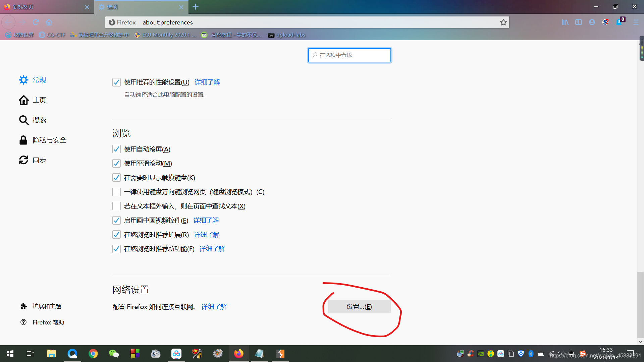
Task: Click the home button in navigation bar
Action: pyautogui.click(x=49, y=22)
